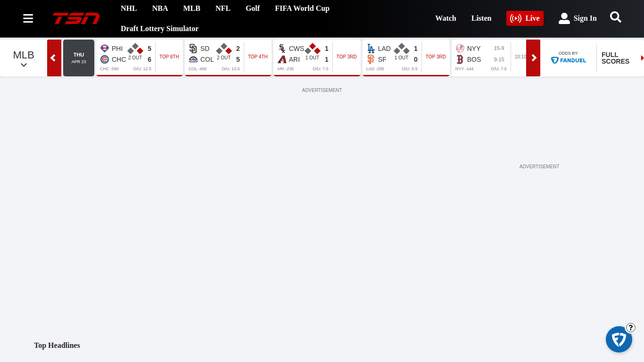Click O/U: 13.5 odds

point(231,69)
